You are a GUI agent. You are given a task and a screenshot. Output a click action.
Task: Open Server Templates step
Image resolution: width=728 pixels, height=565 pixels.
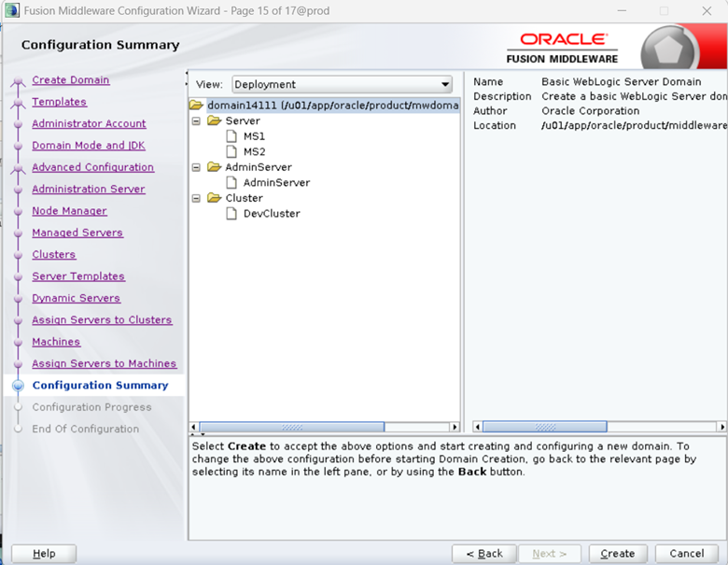78,276
